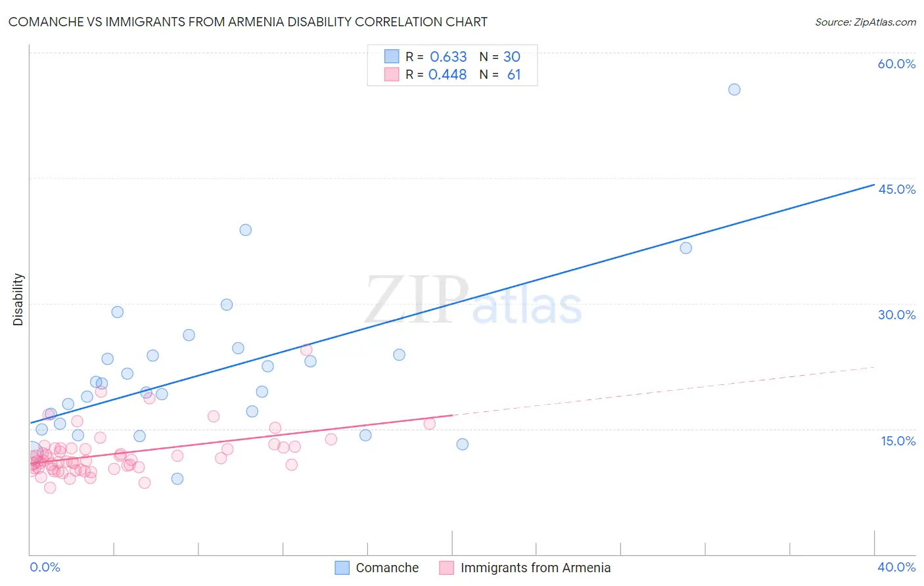This screenshot has height=586, width=924.
Task: Click the 0.0% x-axis label
Action: click(x=45, y=567)
